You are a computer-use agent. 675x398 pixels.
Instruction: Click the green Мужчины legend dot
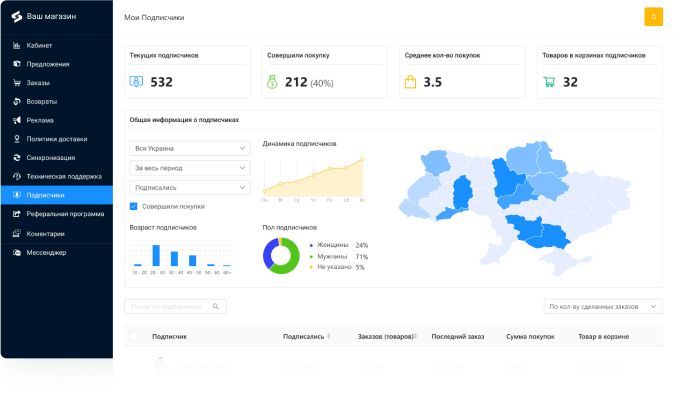pyautogui.click(x=311, y=256)
